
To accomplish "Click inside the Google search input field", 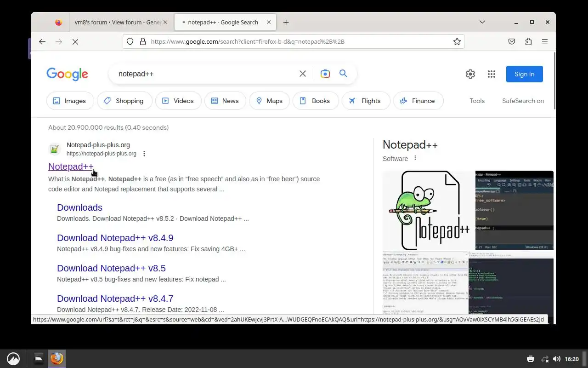I will (x=204, y=74).
